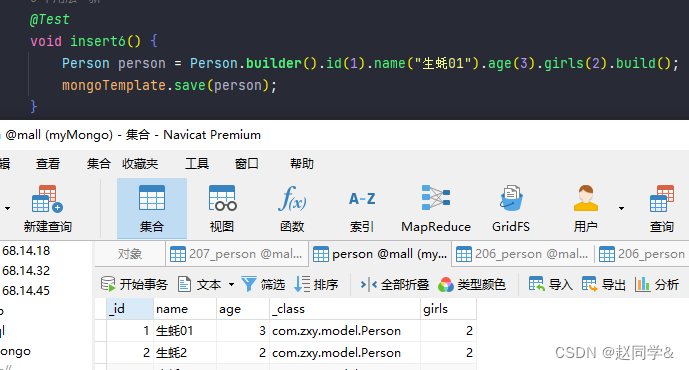689x370 pixels.
Task: Open the 收藏夹 favorites menu
Action: tap(140, 163)
